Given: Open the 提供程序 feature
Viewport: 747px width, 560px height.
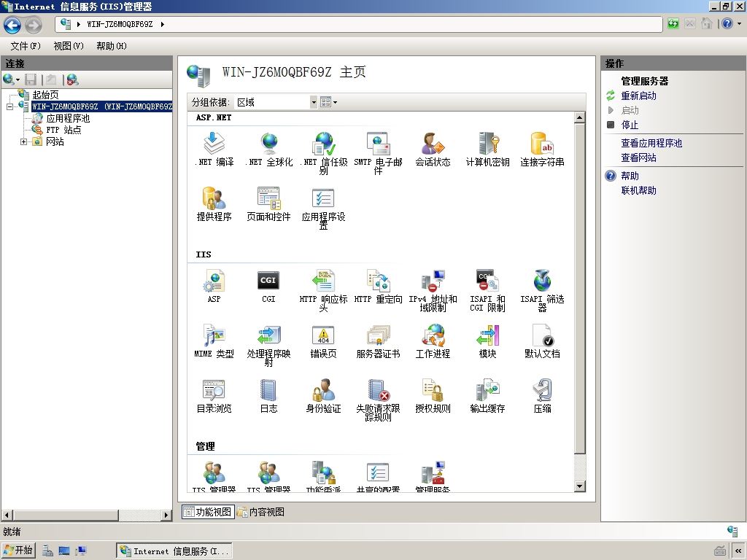Looking at the screenshot, I should (x=214, y=204).
